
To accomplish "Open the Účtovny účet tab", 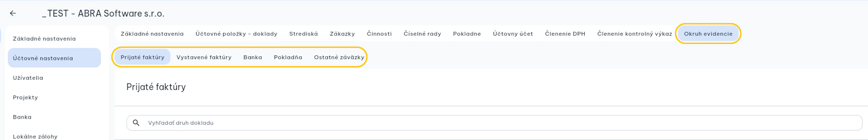I will click(x=513, y=34).
